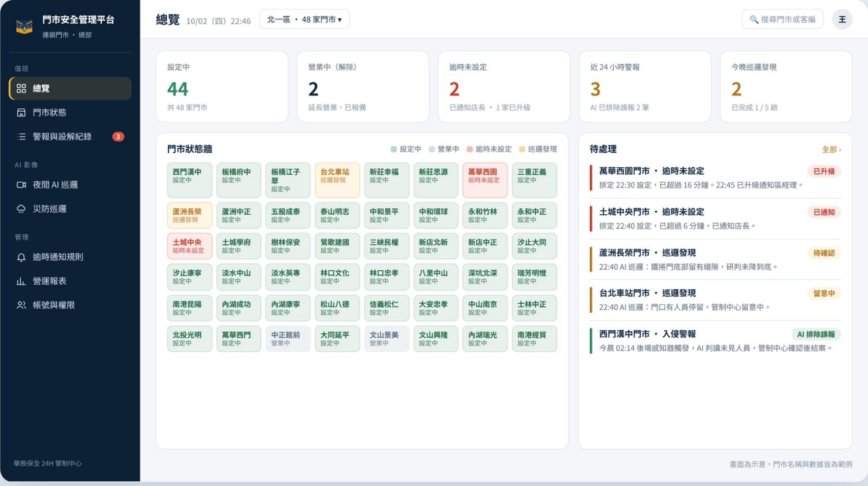868x486 pixels.
Task: Click the AI 排除誤報 status tag
Action: pyautogui.click(x=816, y=334)
